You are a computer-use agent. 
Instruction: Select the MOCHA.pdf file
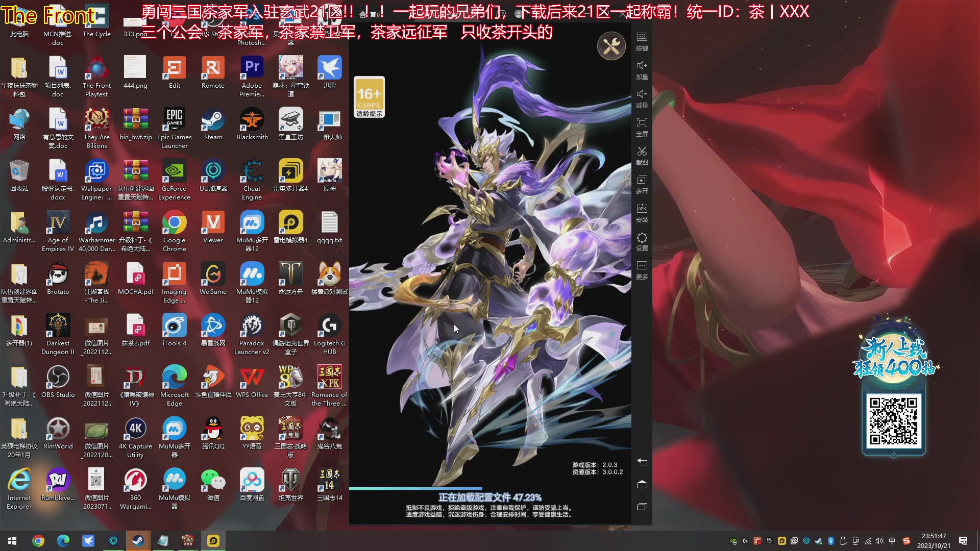coord(135,279)
